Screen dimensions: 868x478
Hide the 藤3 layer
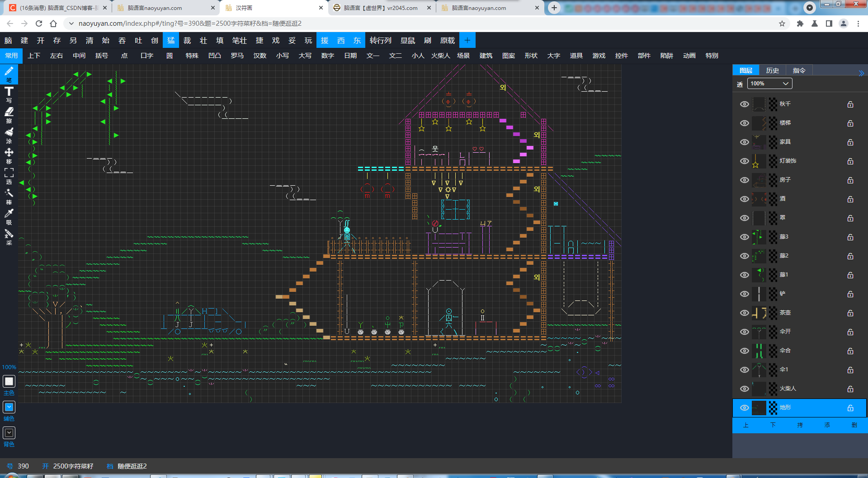coord(745,237)
